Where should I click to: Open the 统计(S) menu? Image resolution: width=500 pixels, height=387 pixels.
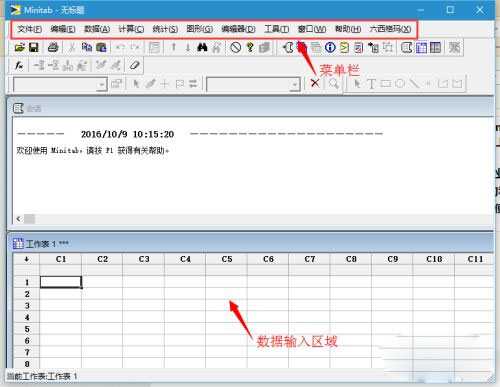165,29
